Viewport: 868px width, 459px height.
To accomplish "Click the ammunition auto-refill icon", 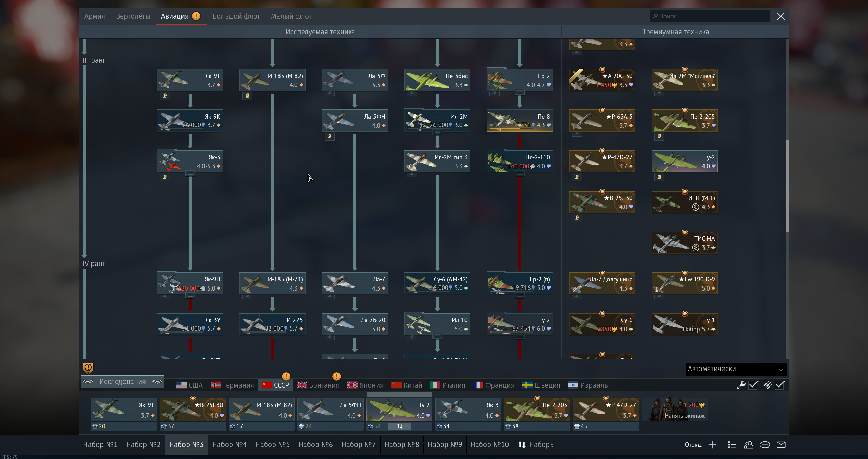I will (x=768, y=385).
